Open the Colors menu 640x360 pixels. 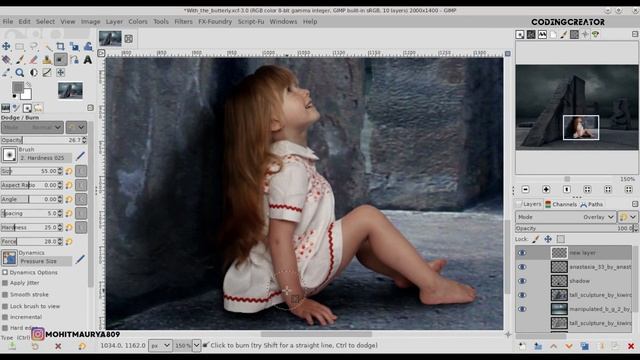pyautogui.click(x=138, y=22)
